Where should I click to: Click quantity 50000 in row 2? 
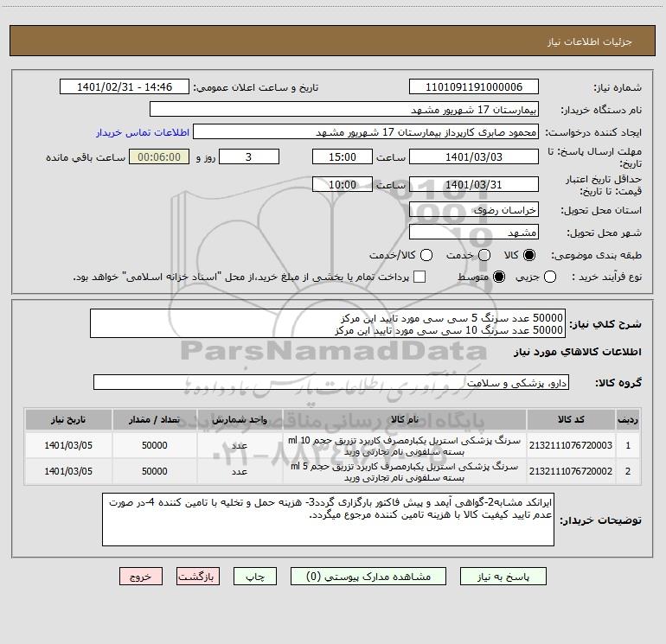(x=154, y=471)
